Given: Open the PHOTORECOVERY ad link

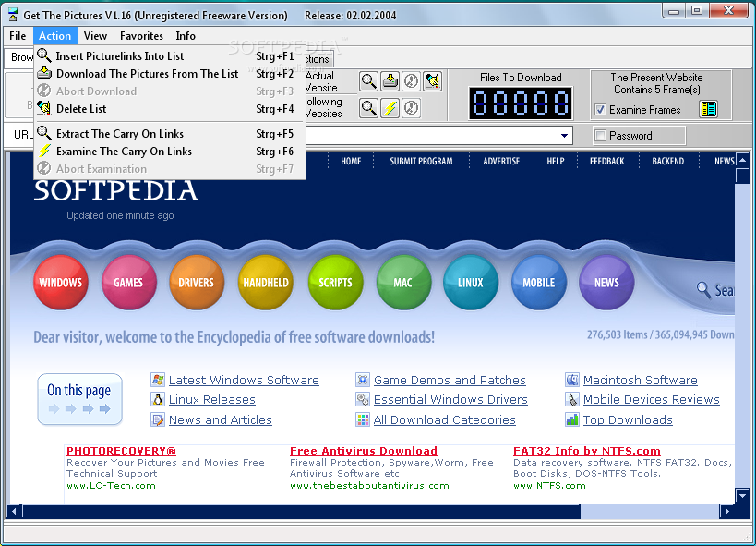Looking at the screenshot, I should [x=121, y=451].
